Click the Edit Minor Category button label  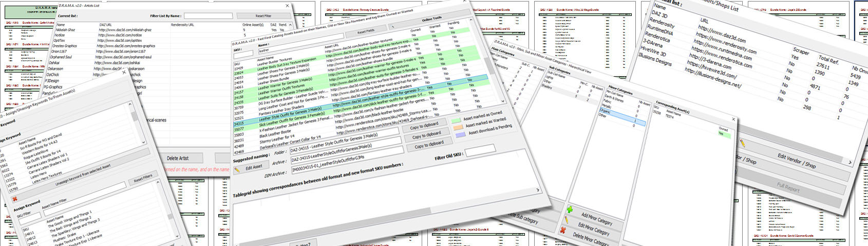coord(594,229)
